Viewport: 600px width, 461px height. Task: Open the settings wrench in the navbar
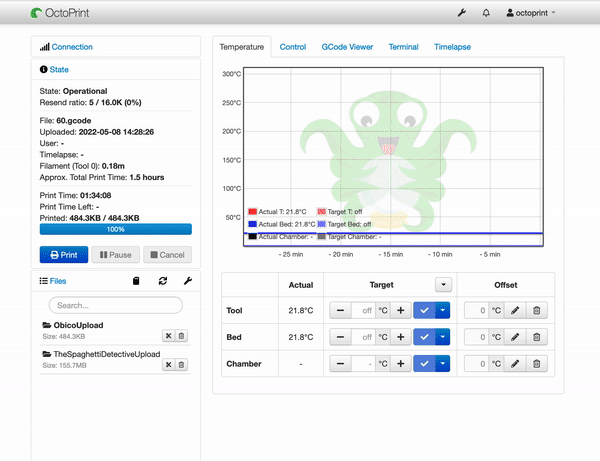[x=461, y=14]
